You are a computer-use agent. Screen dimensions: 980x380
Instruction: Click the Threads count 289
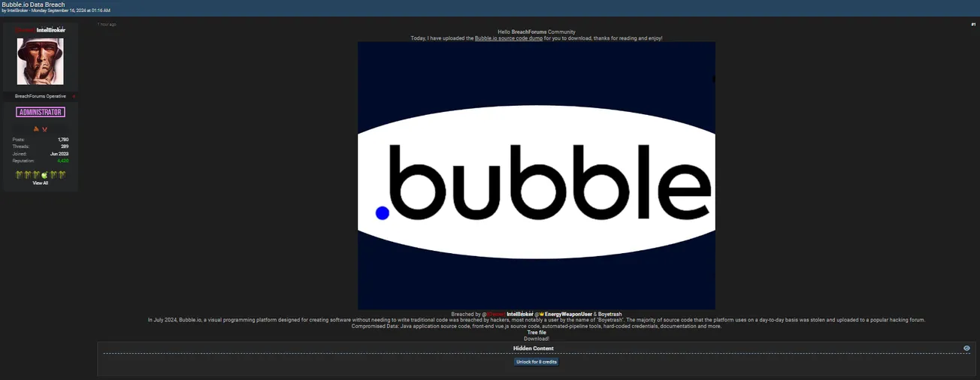(x=65, y=146)
